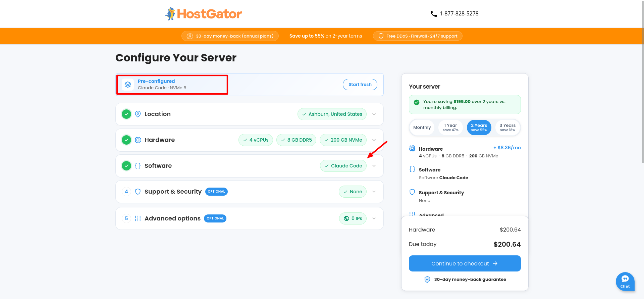Click the 4 vCPUs chip
This screenshot has height=299, width=644.
[x=256, y=140]
